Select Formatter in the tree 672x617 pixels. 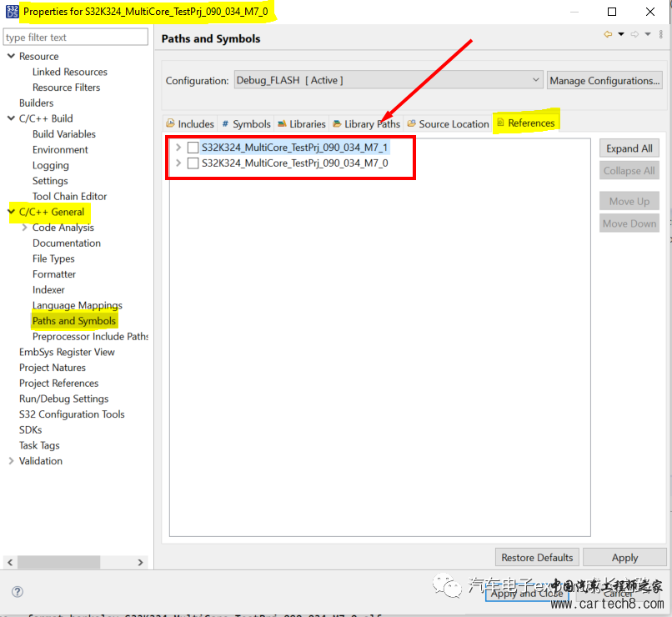click(x=54, y=274)
